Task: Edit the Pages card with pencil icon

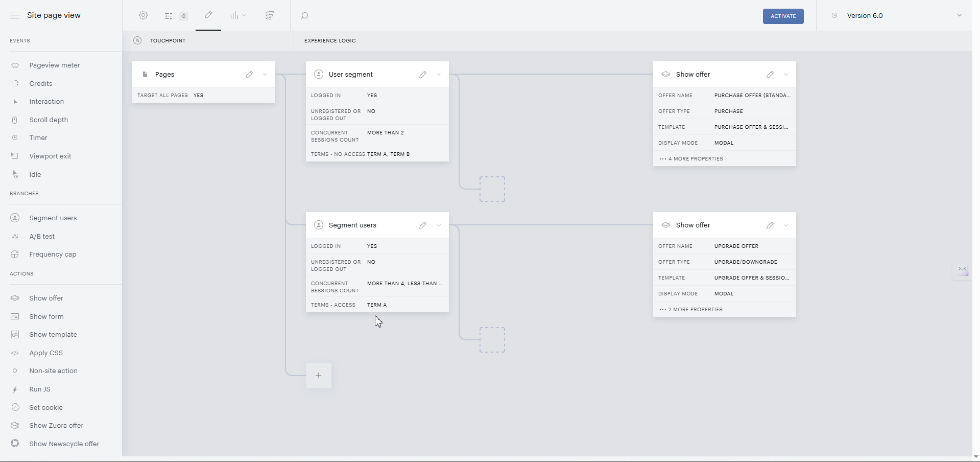Action: [x=249, y=75]
